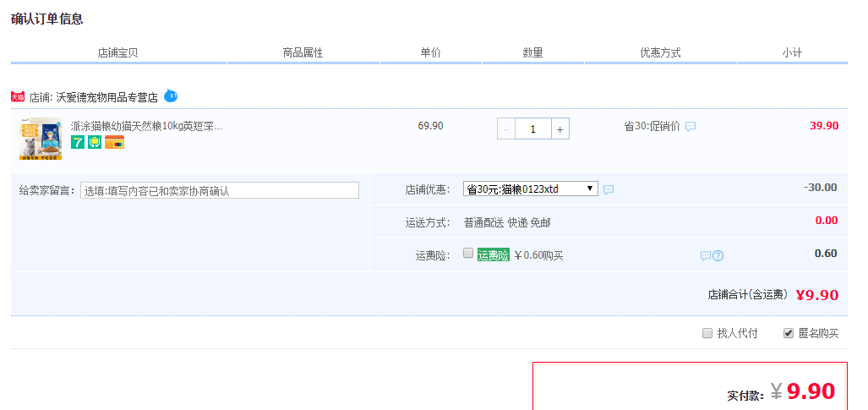Screen dimensions: 868x410
Task: Enable the 运费险 shipping insurance checkbox
Action: click(x=468, y=254)
